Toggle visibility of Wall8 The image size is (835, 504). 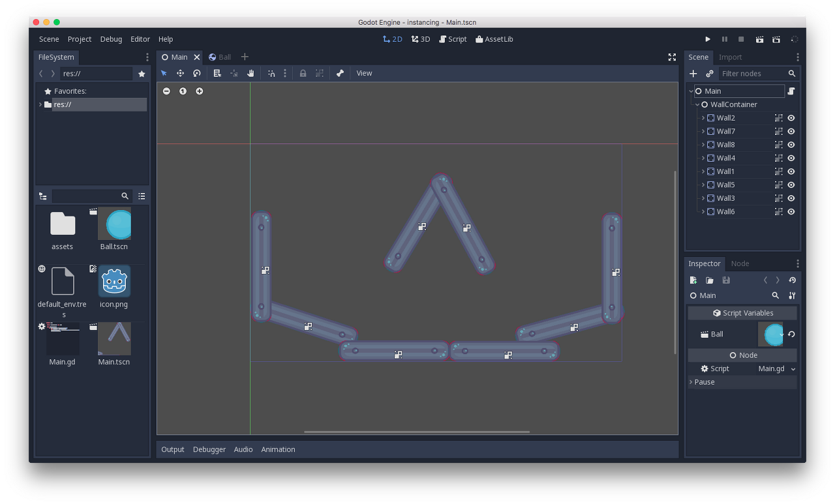click(791, 145)
